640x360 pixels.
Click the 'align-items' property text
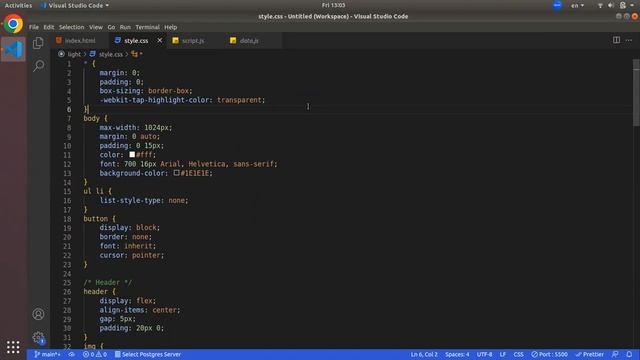122,310
